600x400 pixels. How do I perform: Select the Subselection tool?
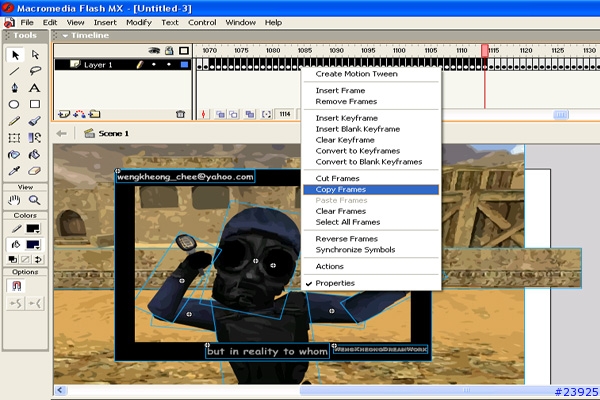point(35,55)
